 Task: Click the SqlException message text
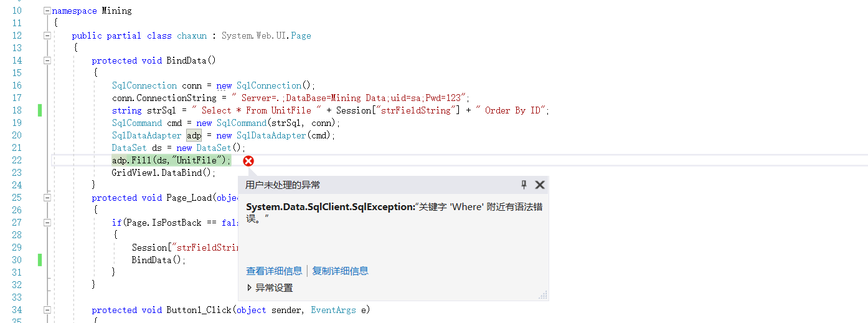pos(395,212)
